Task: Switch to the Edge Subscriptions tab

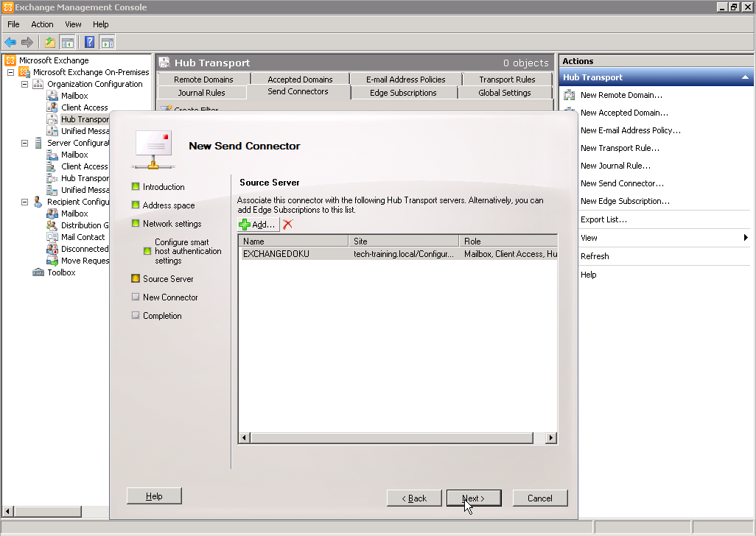Action: [403, 93]
